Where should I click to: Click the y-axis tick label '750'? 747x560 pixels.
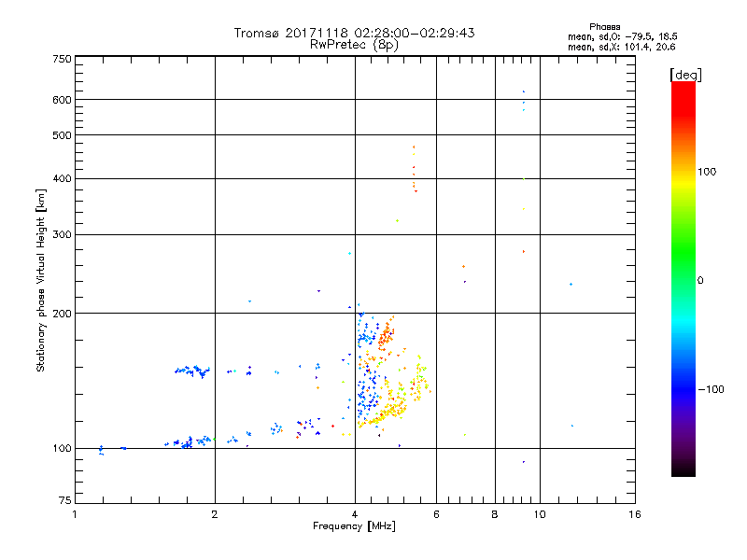click(x=62, y=59)
